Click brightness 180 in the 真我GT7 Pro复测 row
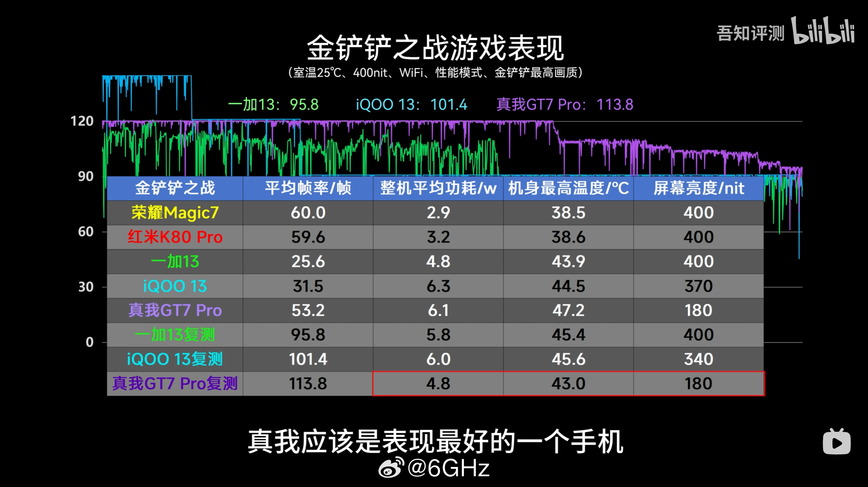Image resolution: width=868 pixels, height=487 pixels. pos(699,384)
